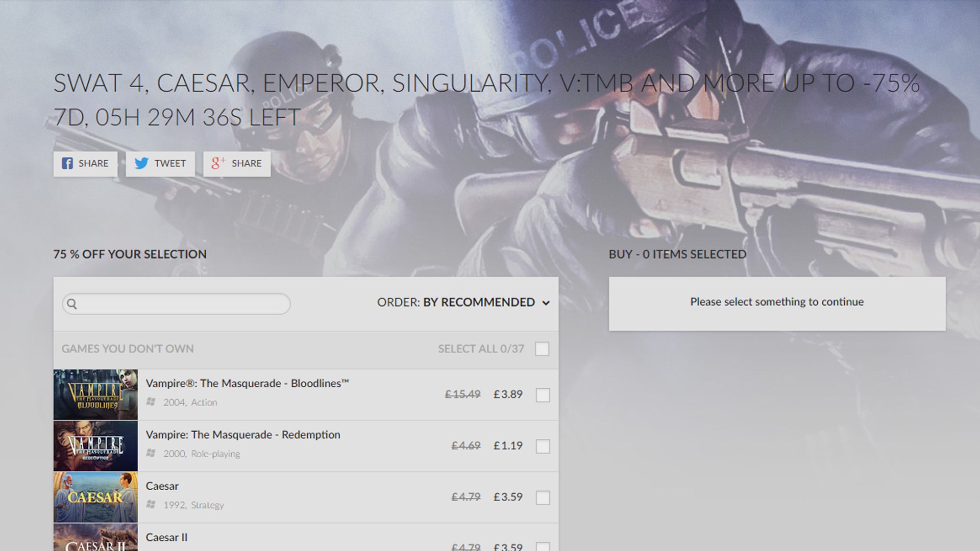Click the Caesar II game title
The height and width of the screenshot is (551, 980).
tap(166, 537)
